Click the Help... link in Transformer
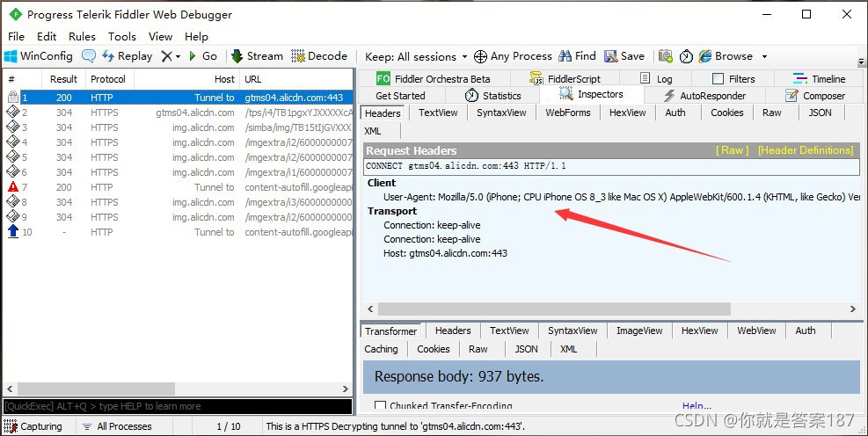The height and width of the screenshot is (436, 868). click(x=697, y=406)
